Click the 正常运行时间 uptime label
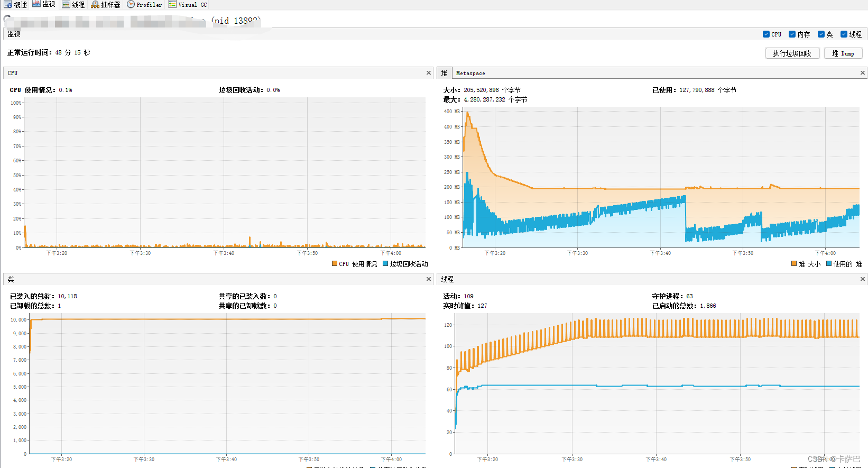This screenshot has height=468, width=868. click(x=30, y=53)
